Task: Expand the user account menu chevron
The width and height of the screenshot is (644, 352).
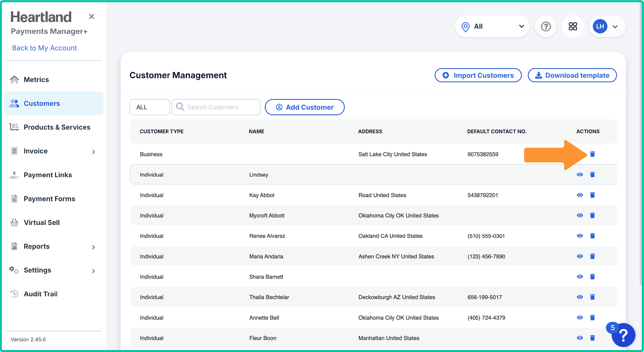Action: (615, 27)
